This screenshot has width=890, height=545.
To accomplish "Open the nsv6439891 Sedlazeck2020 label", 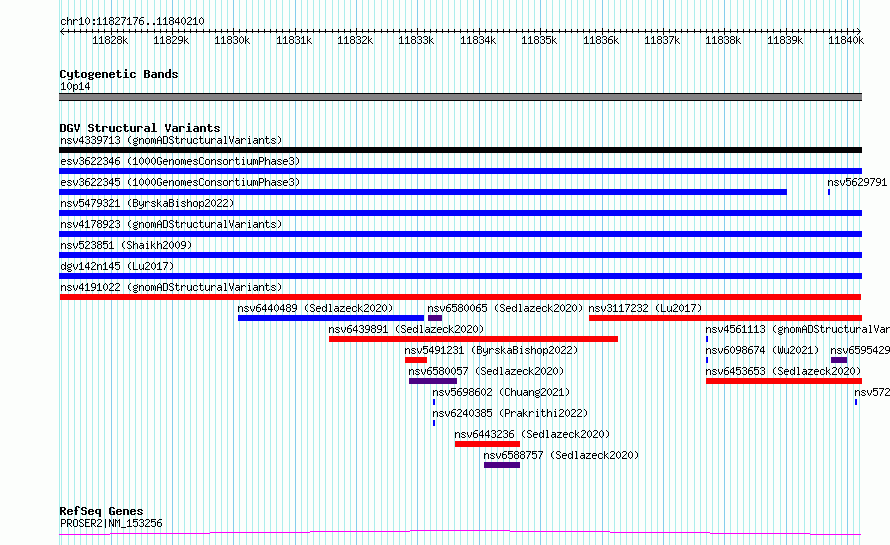I will [x=406, y=329].
